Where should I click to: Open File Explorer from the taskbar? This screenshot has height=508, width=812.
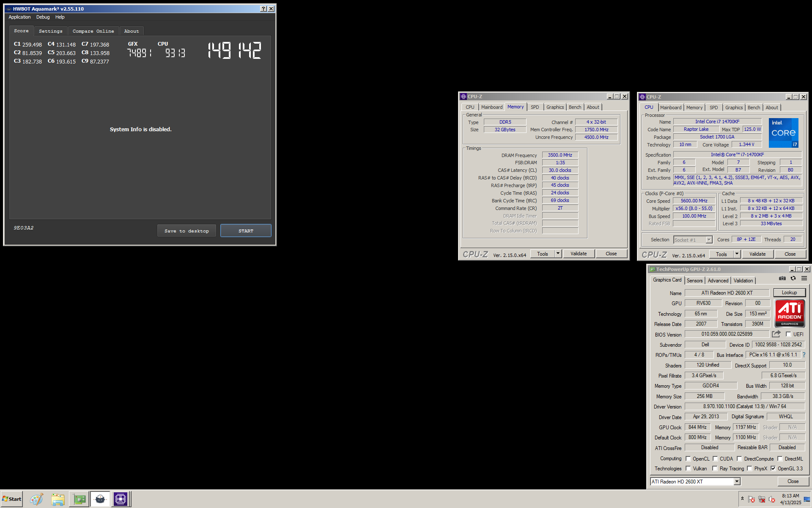point(58,499)
